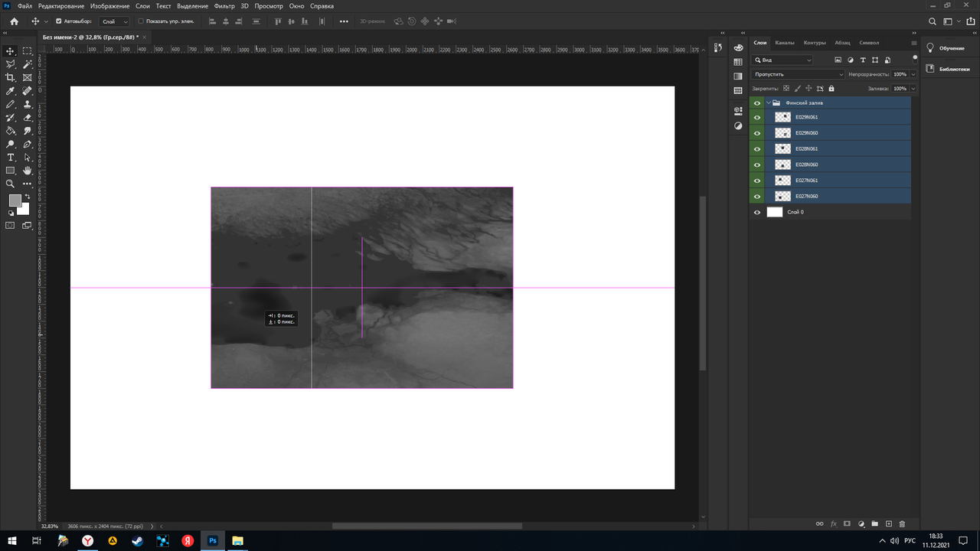
Task: Select the Type tool
Action: 10,158
